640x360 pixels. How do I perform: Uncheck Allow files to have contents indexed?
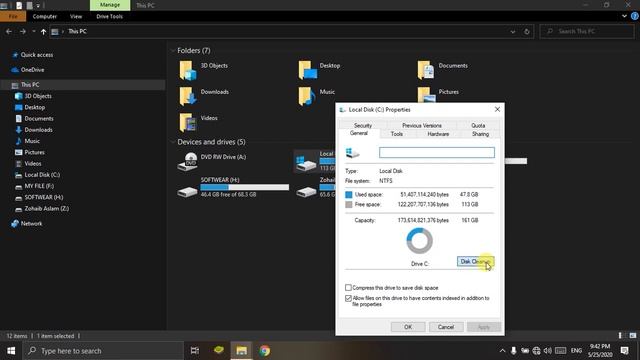[348, 298]
